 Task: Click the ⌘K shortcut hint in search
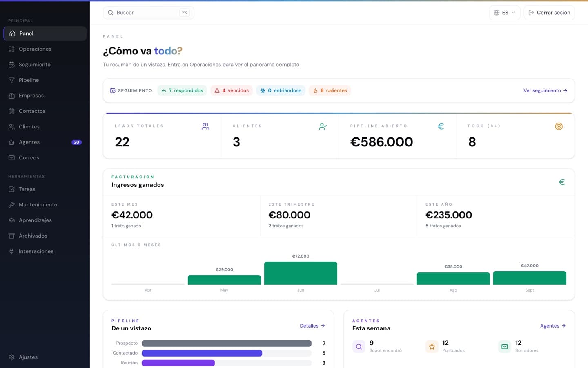coord(185,13)
